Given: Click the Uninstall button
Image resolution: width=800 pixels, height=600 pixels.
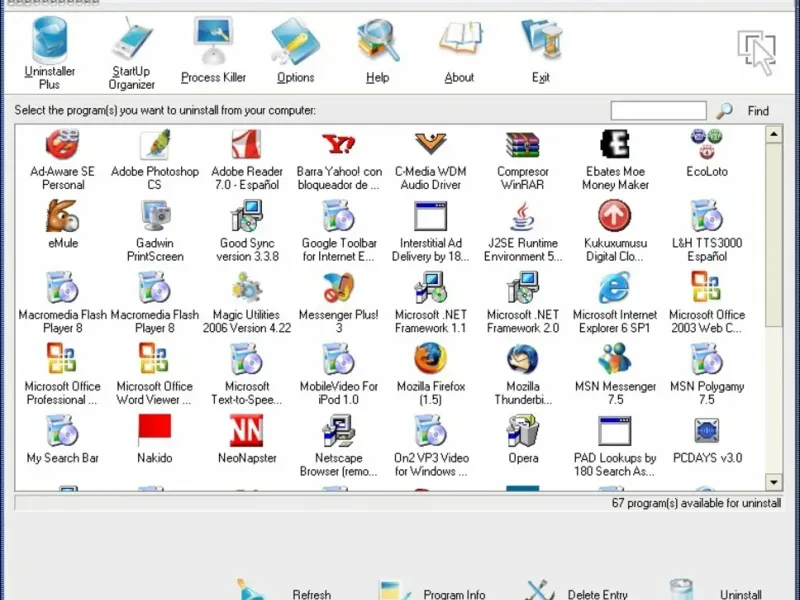Looking at the screenshot, I should pos(716,590).
